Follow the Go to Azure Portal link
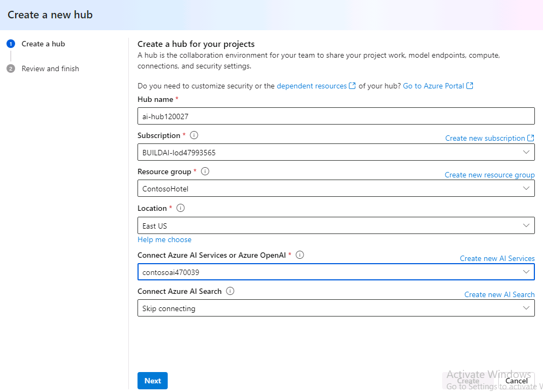 (433, 86)
